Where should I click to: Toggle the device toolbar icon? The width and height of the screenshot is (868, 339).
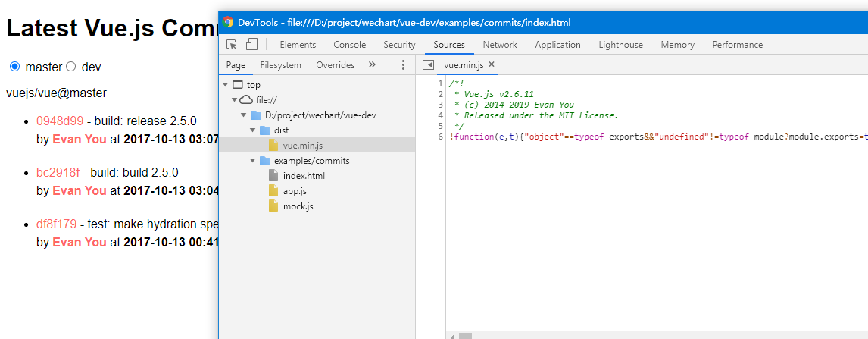tap(252, 44)
